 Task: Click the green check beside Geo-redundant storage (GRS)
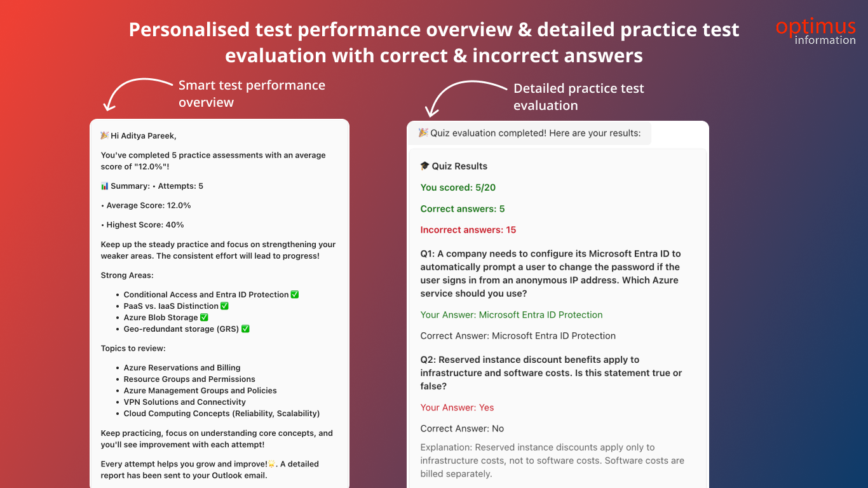coord(245,329)
